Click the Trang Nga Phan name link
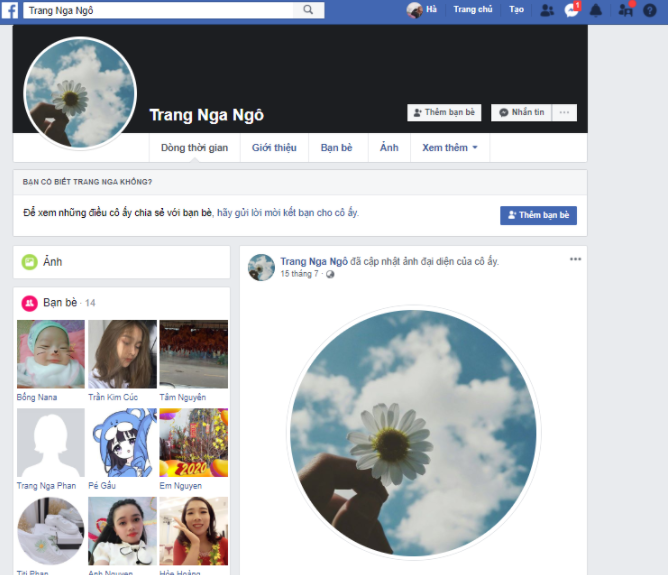The height and width of the screenshot is (575, 668). [46, 486]
